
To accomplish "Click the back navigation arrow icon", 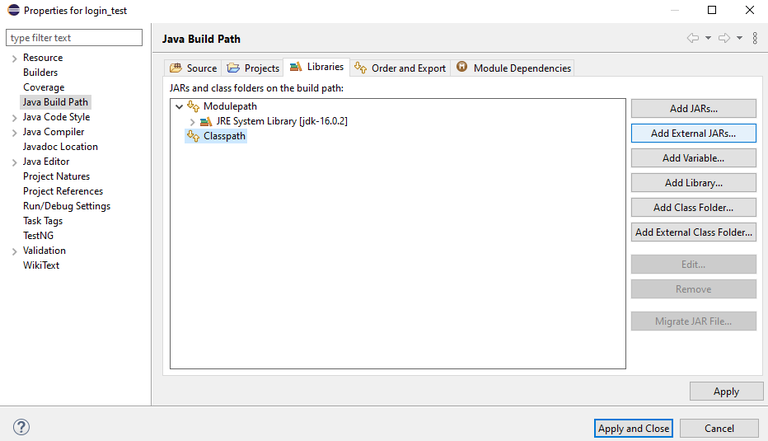I will coord(693,38).
